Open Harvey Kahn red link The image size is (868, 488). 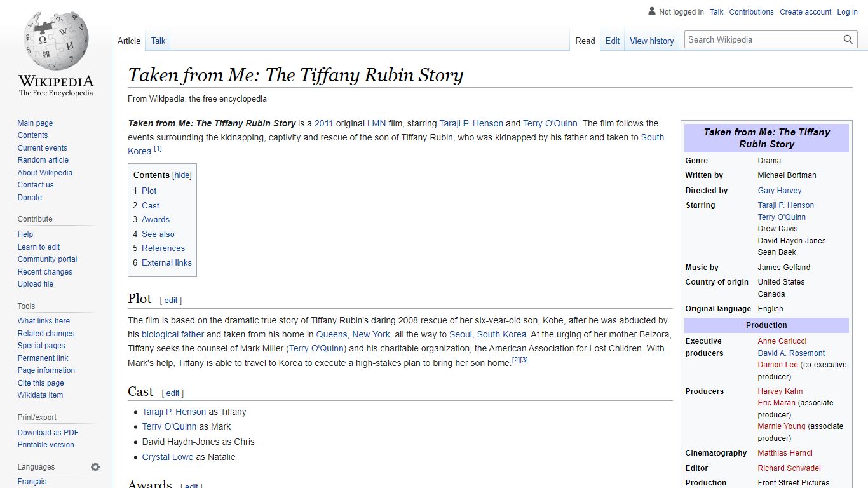(780, 391)
